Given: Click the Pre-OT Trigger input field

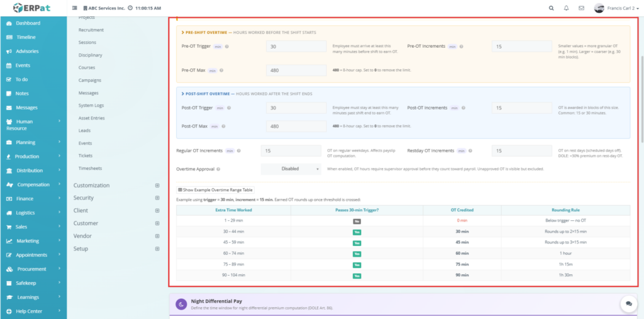Looking at the screenshot, I should click(x=296, y=47).
